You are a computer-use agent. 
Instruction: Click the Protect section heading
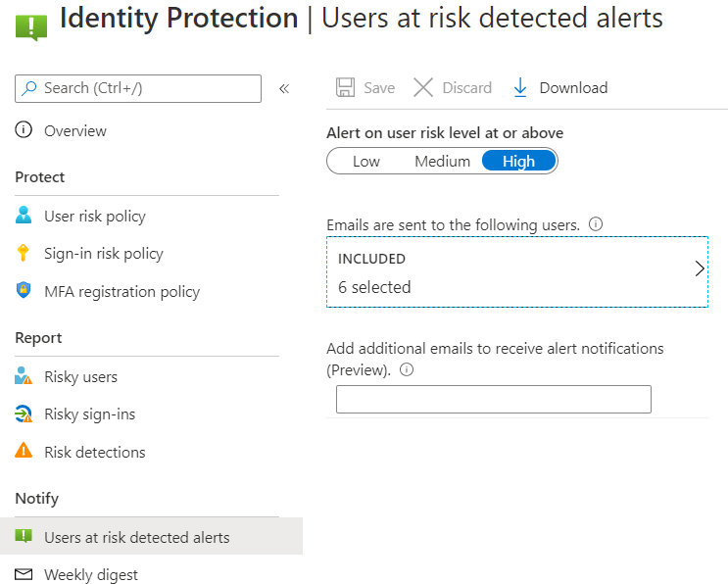click(40, 177)
